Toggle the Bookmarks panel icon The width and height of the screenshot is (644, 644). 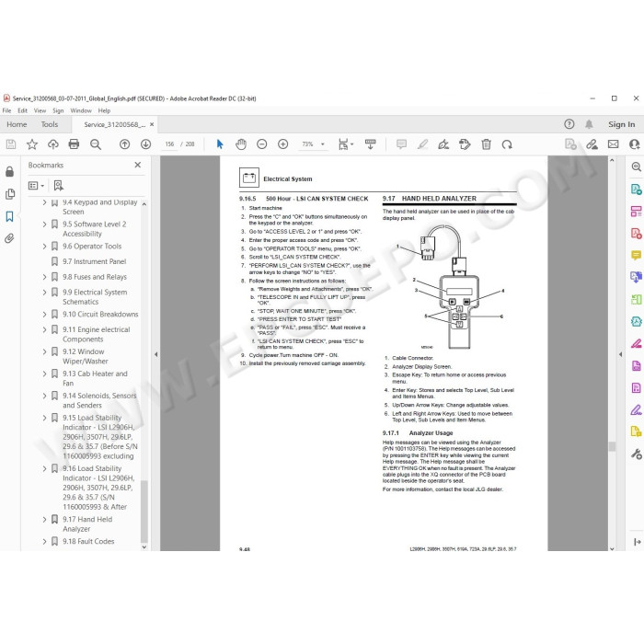[9, 216]
